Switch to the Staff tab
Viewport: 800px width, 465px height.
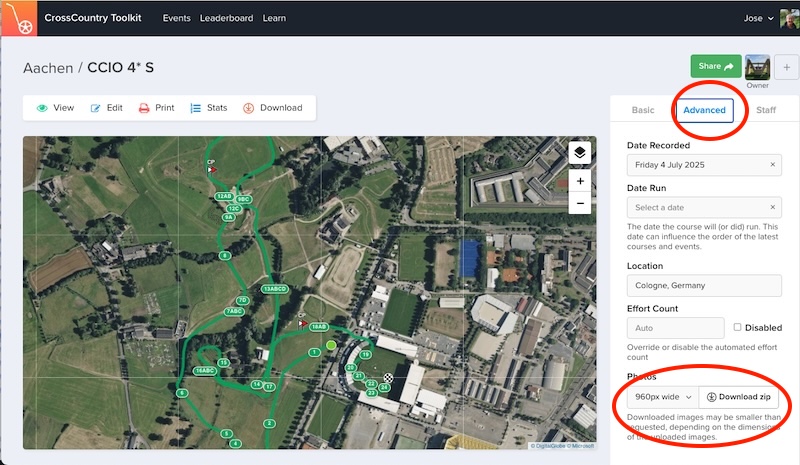click(765, 110)
